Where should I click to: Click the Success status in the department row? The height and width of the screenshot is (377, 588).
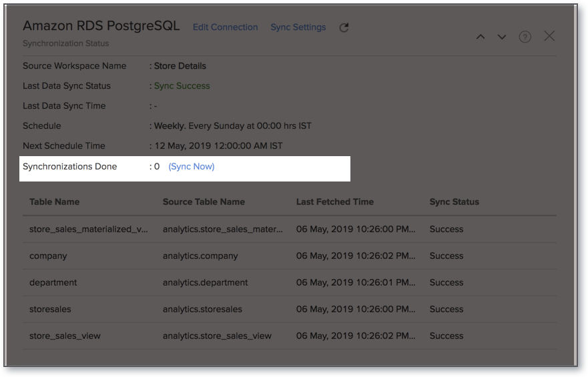coord(447,282)
